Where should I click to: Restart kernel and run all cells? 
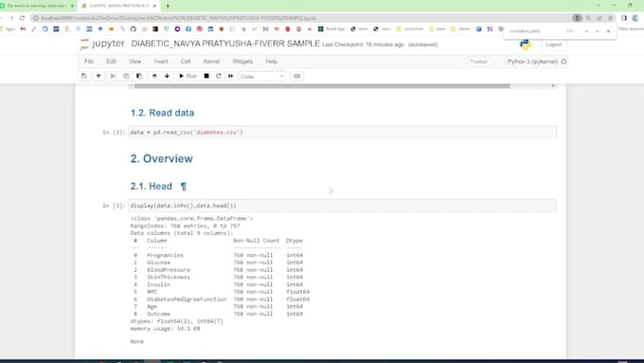coord(231,76)
